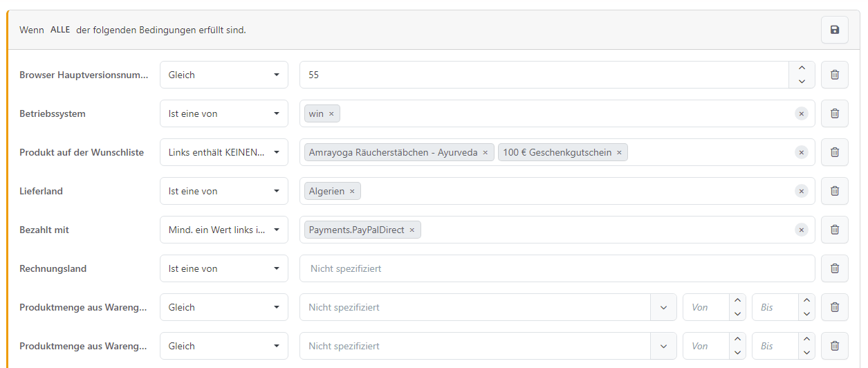The height and width of the screenshot is (368, 868).
Task: Increase the last Produktmenge 'Bis' value
Action: 806,339
